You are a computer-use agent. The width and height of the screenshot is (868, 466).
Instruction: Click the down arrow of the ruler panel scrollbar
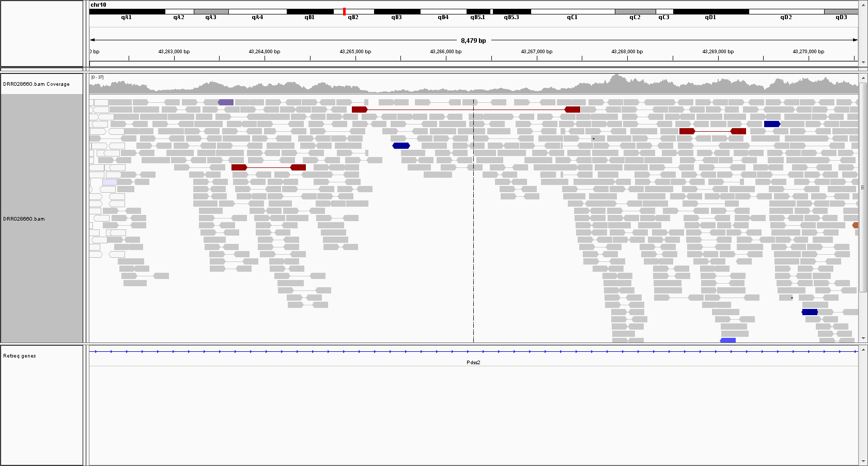pyautogui.click(x=862, y=63)
